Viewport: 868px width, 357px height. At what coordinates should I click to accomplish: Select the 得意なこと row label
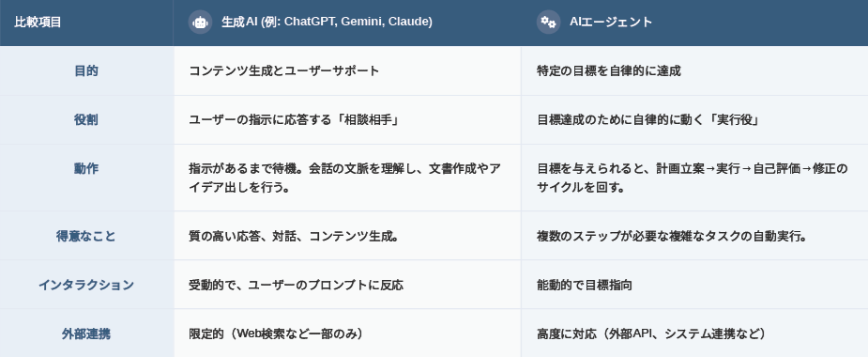(86, 236)
